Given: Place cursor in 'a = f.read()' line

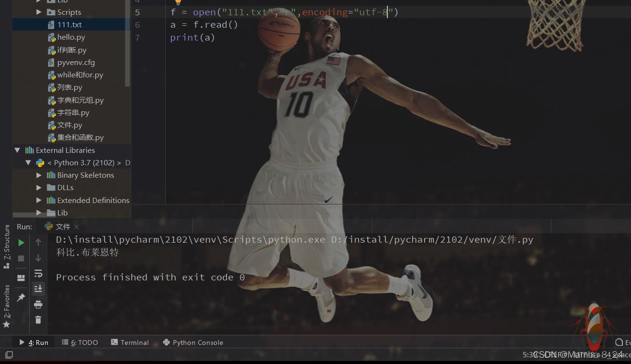Looking at the screenshot, I should click(204, 24).
